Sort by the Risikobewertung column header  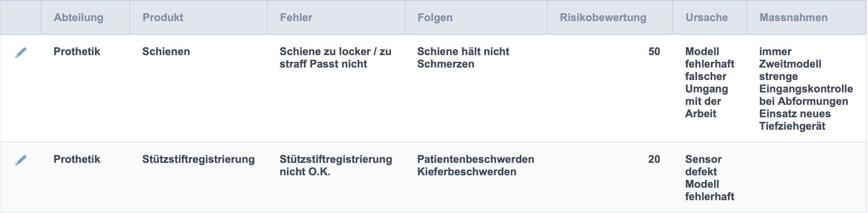(603, 17)
